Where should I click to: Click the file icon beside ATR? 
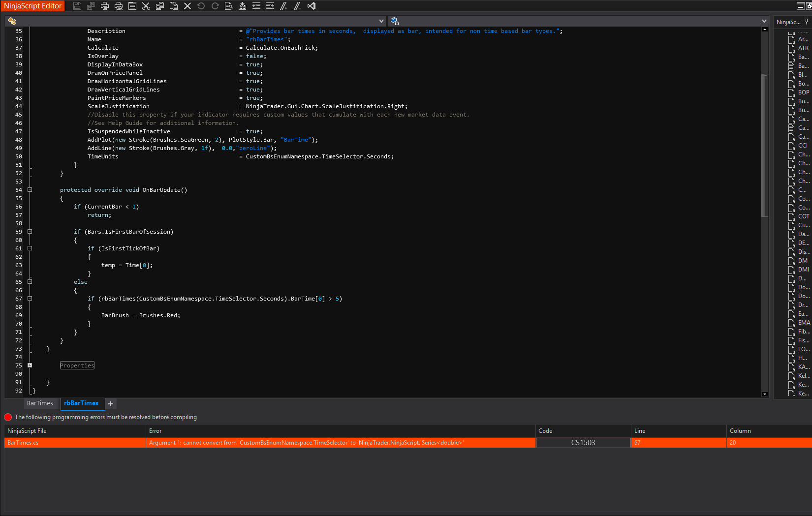pyautogui.click(x=791, y=48)
